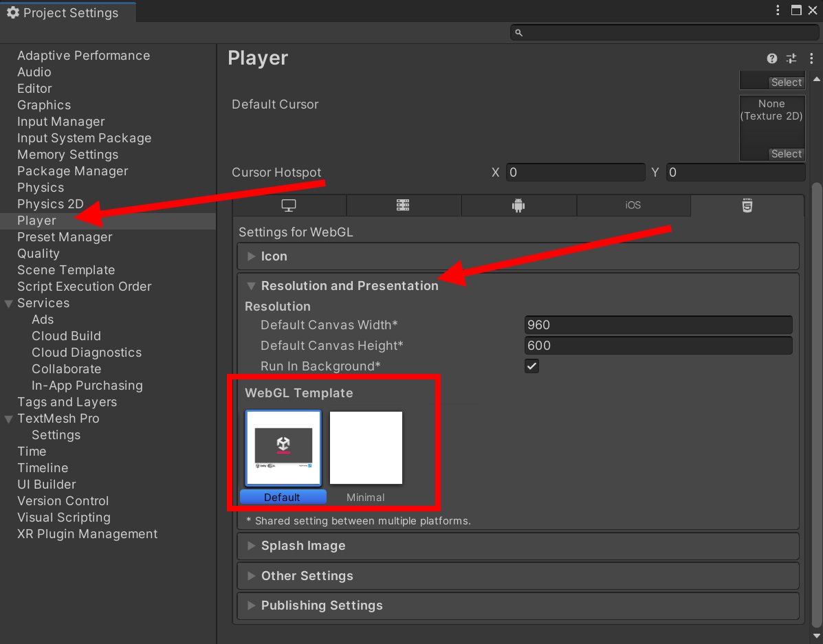This screenshot has height=644, width=823.
Task: Switch to the iOS platform tab
Action: (633, 206)
